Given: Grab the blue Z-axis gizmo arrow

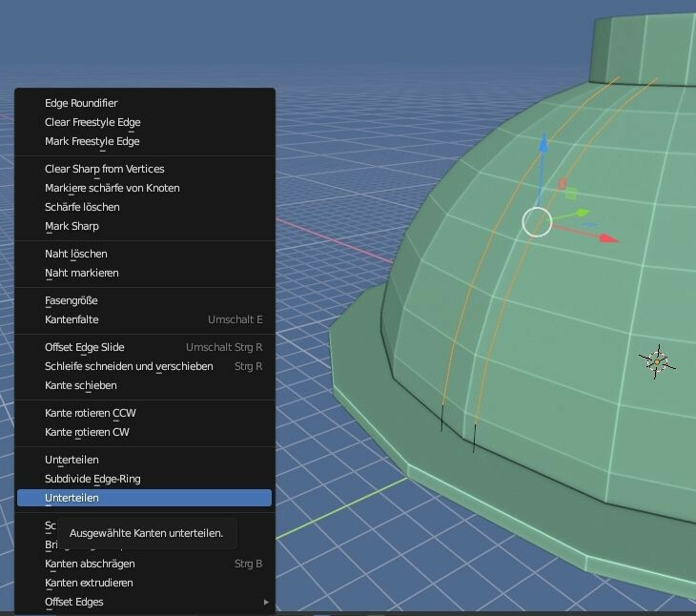Looking at the screenshot, I should pyautogui.click(x=542, y=146).
